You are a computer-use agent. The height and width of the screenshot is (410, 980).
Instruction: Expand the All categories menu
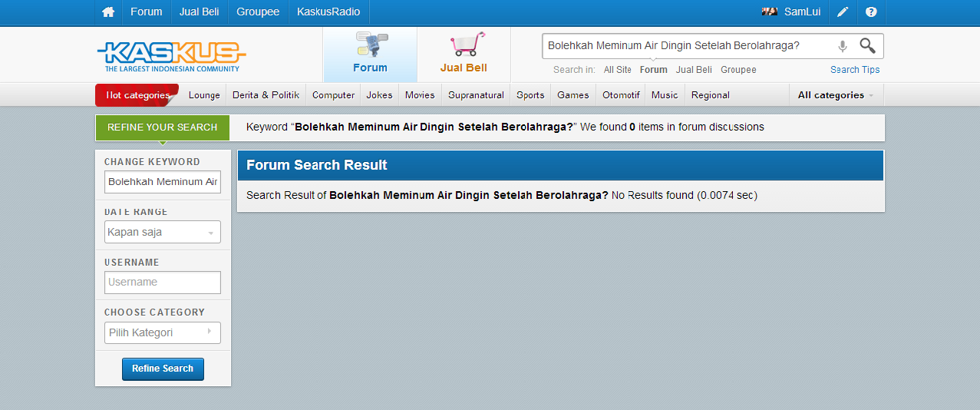click(x=836, y=95)
